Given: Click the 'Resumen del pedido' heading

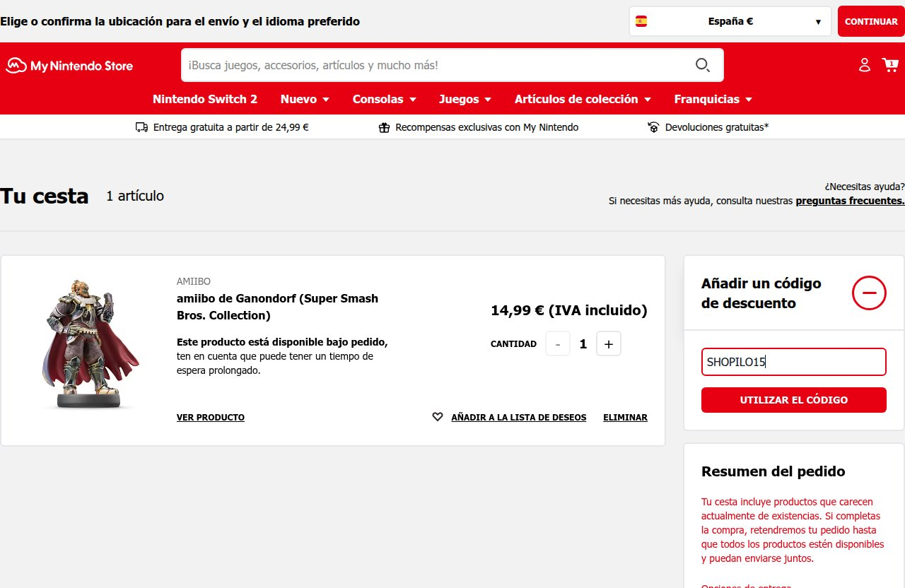Looking at the screenshot, I should pyautogui.click(x=773, y=471).
